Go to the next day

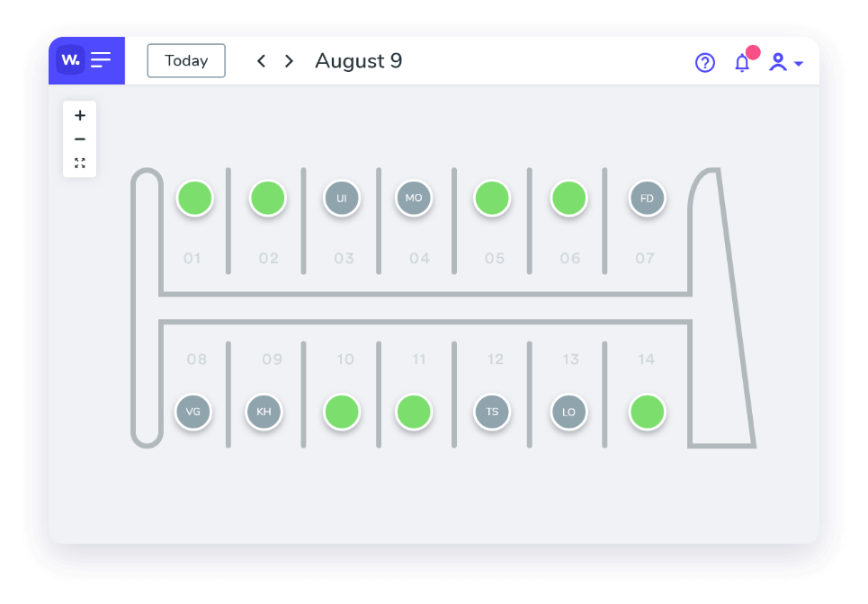point(289,61)
